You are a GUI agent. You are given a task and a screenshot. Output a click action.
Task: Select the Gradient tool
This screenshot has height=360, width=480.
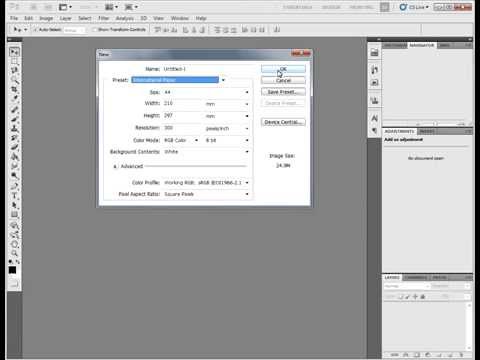[x=14, y=156]
